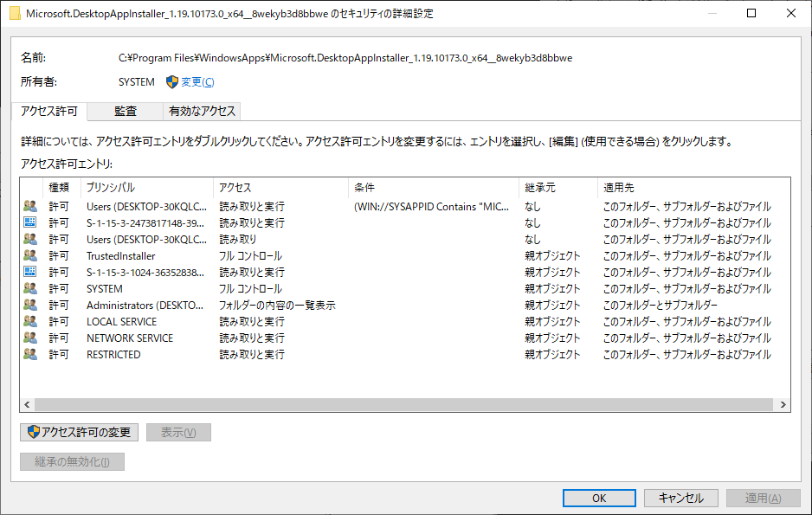The width and height of the screenshot is (812, 515).
Task: Click アクセス許可の変更 button
Action: point(80,432)
